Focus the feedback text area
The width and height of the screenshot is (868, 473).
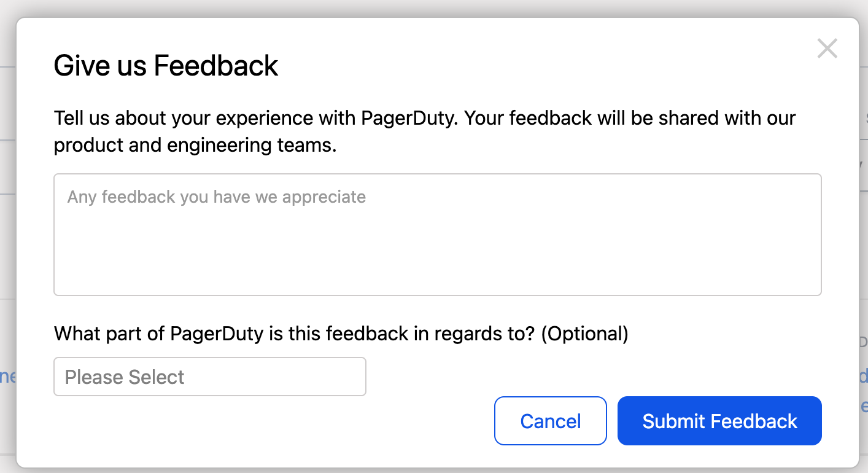click(437, 235)
